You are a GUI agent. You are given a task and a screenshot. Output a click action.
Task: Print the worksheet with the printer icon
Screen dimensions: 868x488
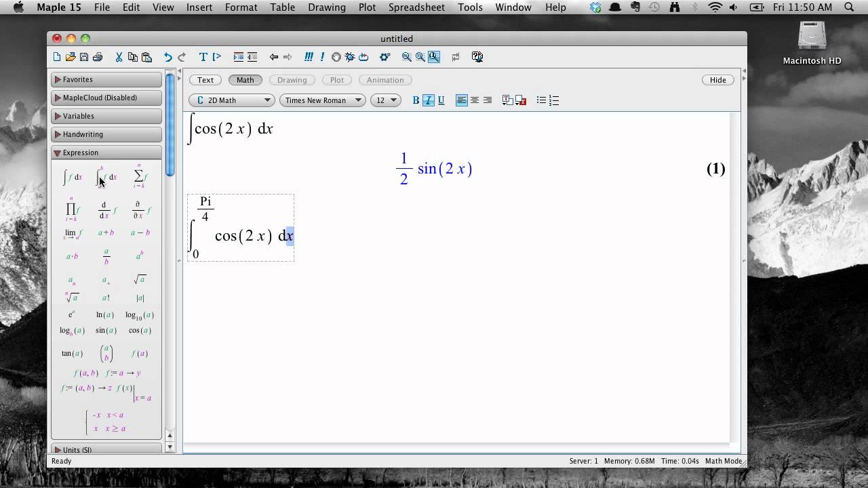pyautogui.click(x=98, y=57)
